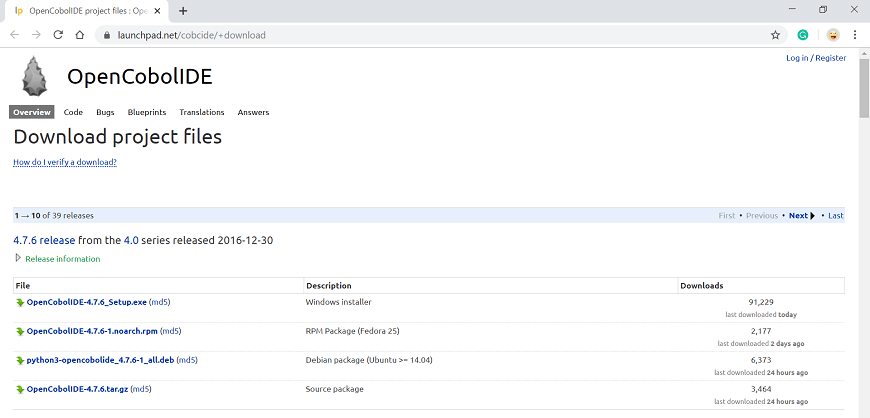The width and height of the screenshot is (870, 418).
Task: Go to the browser home icon
Action: coord(79,35)
